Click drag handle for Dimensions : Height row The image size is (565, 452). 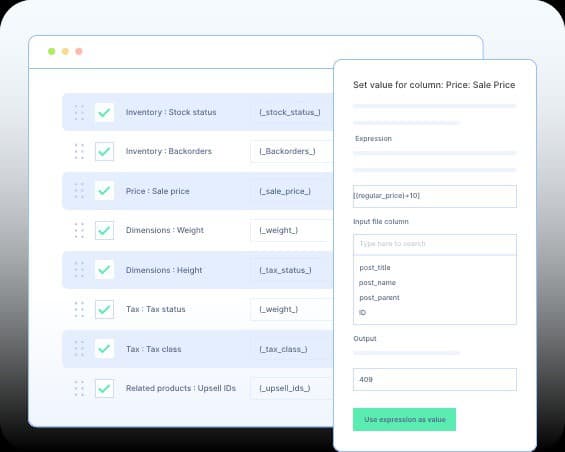coord(79,270)
